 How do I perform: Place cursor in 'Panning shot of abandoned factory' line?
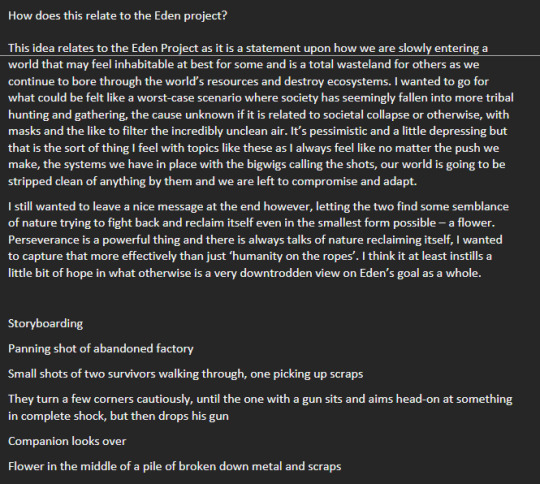[x=101, y=349]
